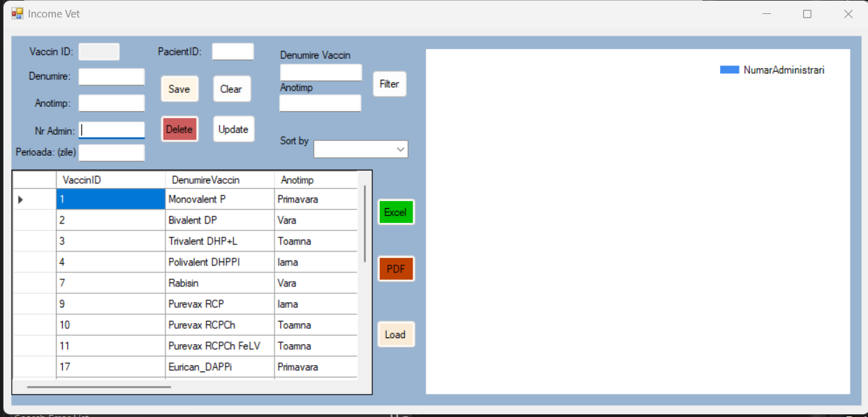Viewport: 868px width, 417px height.
Task: Click the DenumireVaccin column header
Action: [206, 180]
